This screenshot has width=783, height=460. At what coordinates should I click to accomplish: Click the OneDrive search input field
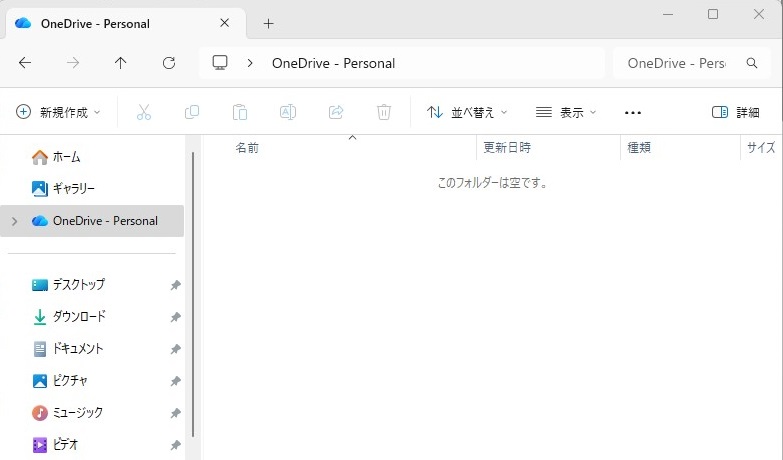pyautogui.click(x=676, y=63)
